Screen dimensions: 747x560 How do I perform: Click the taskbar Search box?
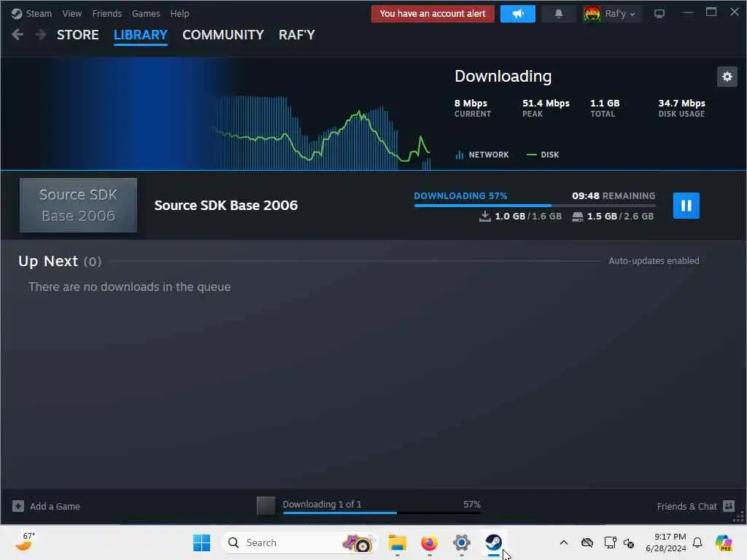click(x=299, y=542)
